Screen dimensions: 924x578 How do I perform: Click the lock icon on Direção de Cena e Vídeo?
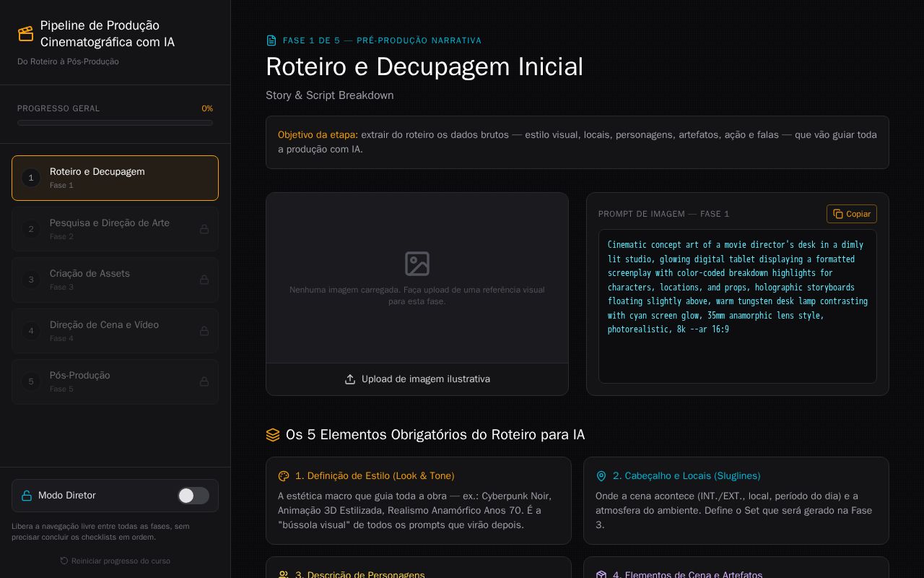click(x=204, y=331)
